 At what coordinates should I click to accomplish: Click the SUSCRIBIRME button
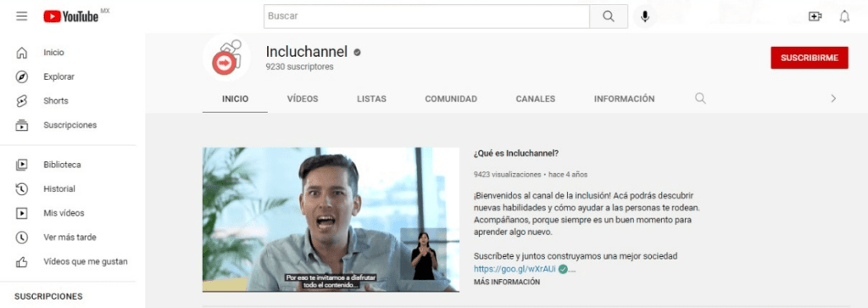[810, 58]
